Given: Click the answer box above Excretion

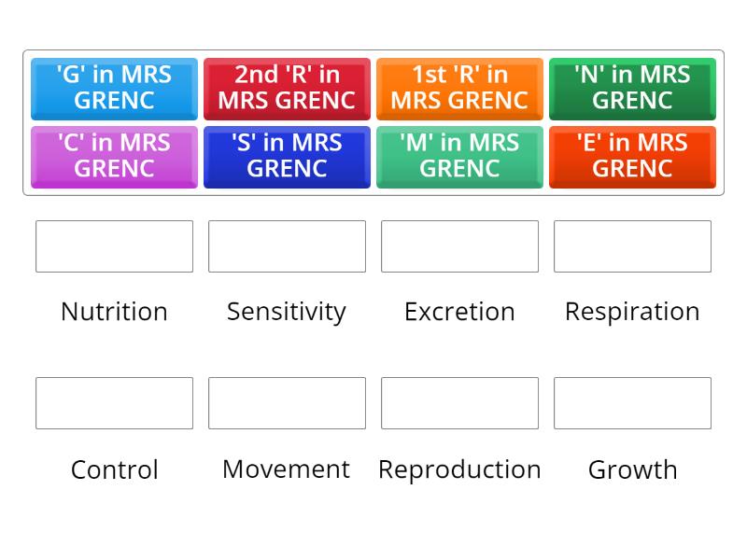Looking at the screenshot, I should pos(459,246).
